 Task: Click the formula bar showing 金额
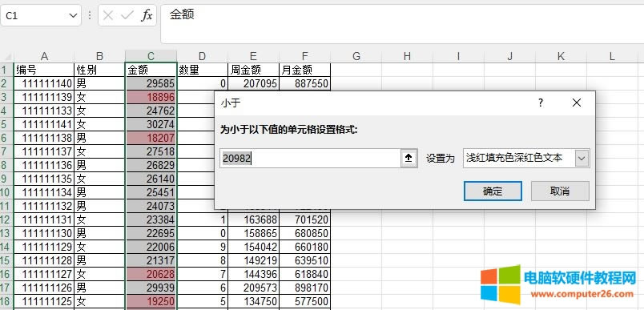click(401, 24)
